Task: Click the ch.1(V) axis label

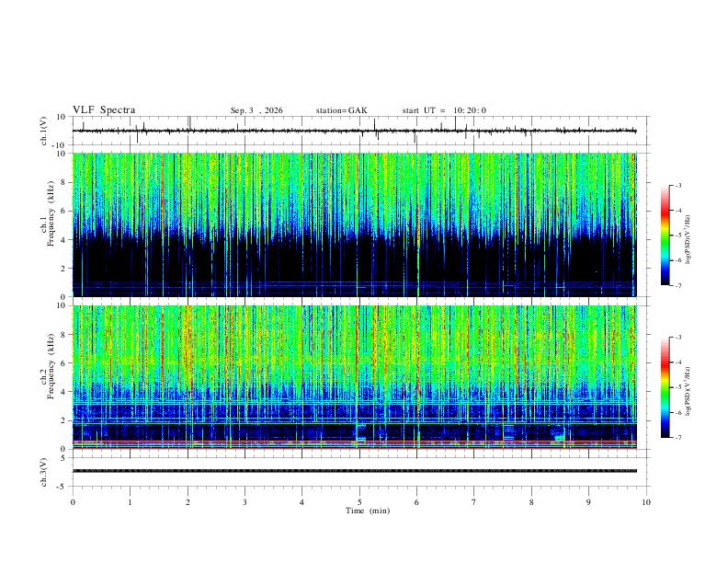Action: [44, 131]
